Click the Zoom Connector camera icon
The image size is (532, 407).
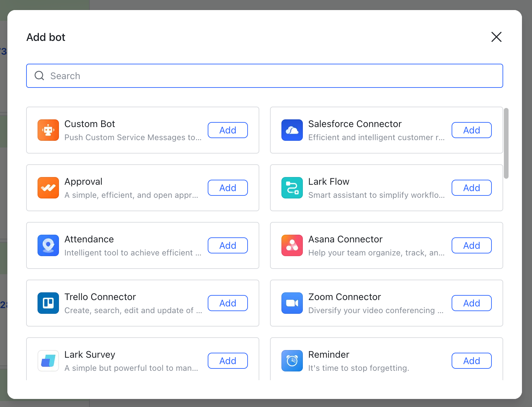click(292, 303)
